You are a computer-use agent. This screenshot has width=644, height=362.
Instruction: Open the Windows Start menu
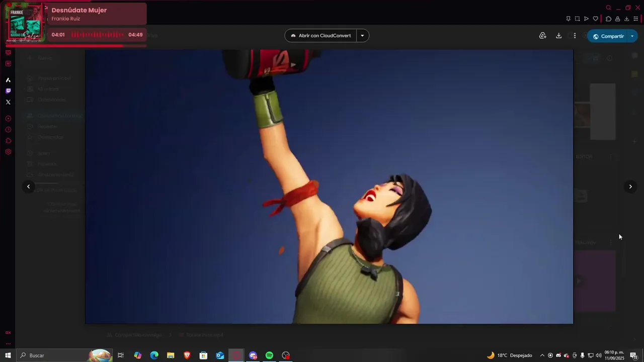click(8, 355)
